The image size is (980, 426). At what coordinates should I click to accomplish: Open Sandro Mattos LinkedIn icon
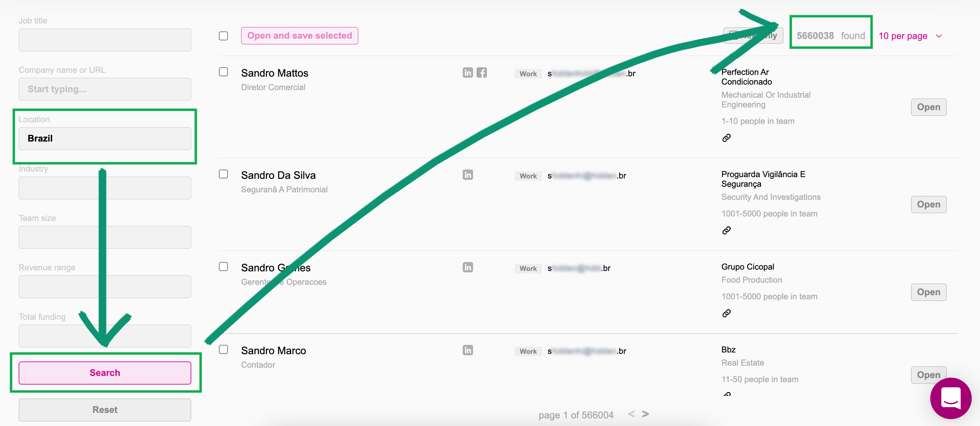(468, 72)
